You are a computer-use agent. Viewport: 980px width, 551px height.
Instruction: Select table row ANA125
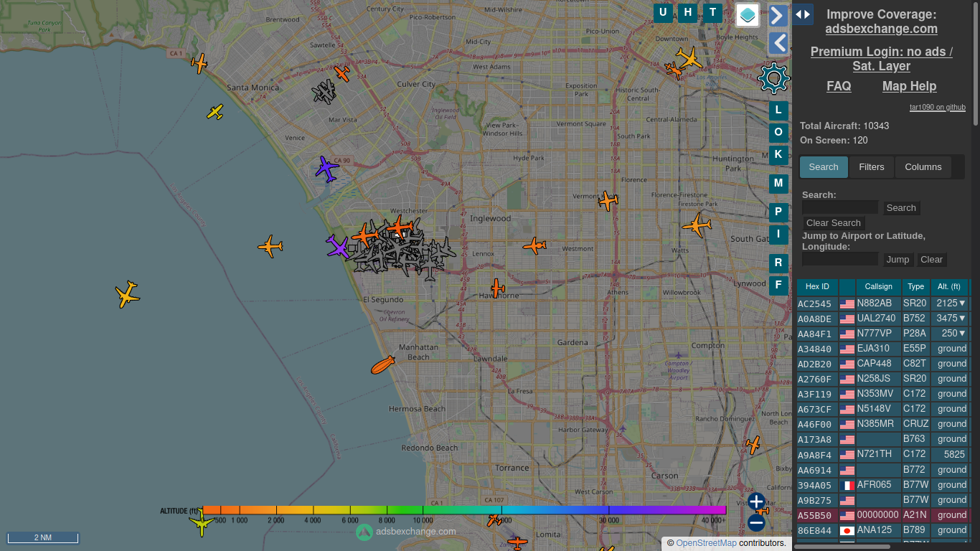point(883,530)
